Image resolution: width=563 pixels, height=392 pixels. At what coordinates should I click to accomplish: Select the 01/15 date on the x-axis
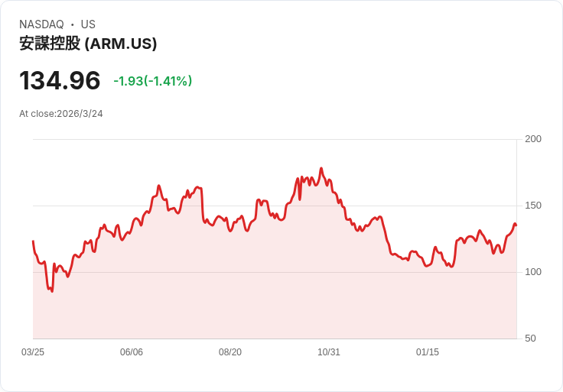pos(428,352)
